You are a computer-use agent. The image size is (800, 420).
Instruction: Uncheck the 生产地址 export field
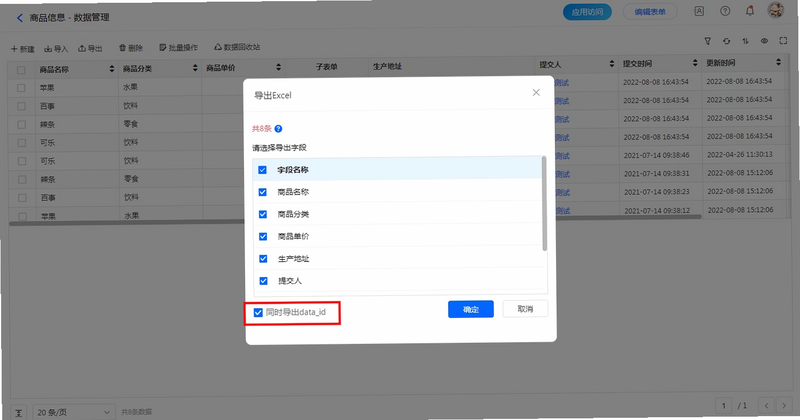click(263, 259)
